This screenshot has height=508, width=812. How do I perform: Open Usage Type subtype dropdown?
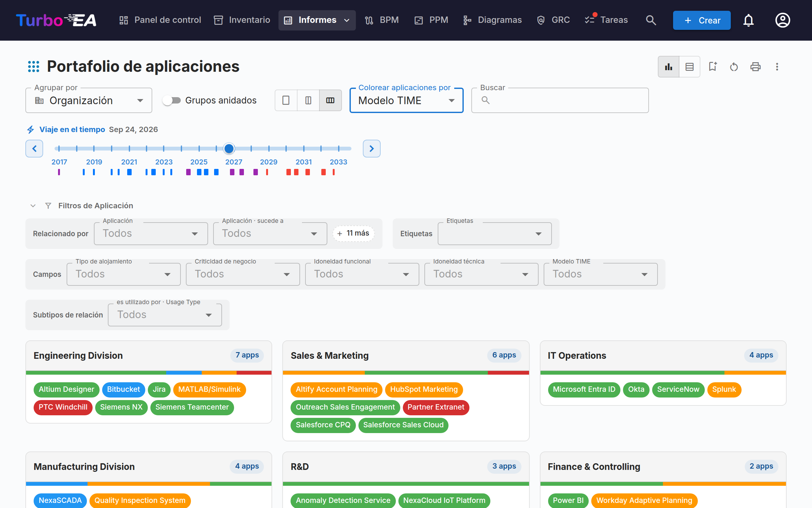coord(165,315)
